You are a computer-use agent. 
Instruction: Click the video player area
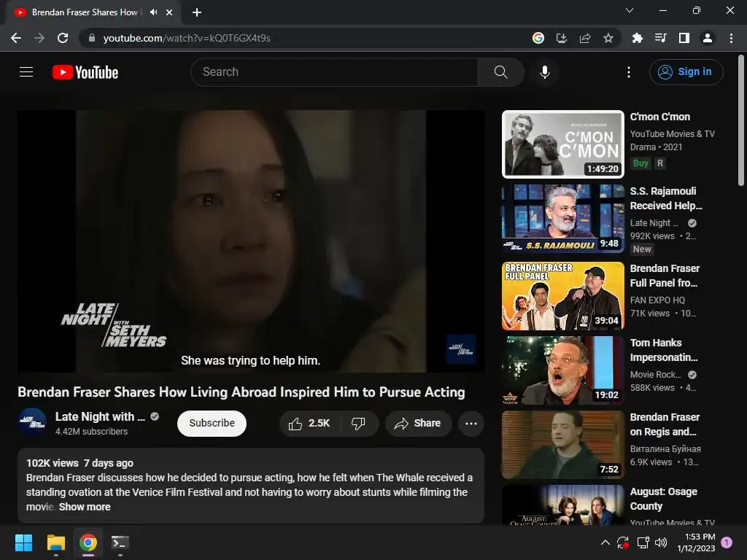pos(251,241)
